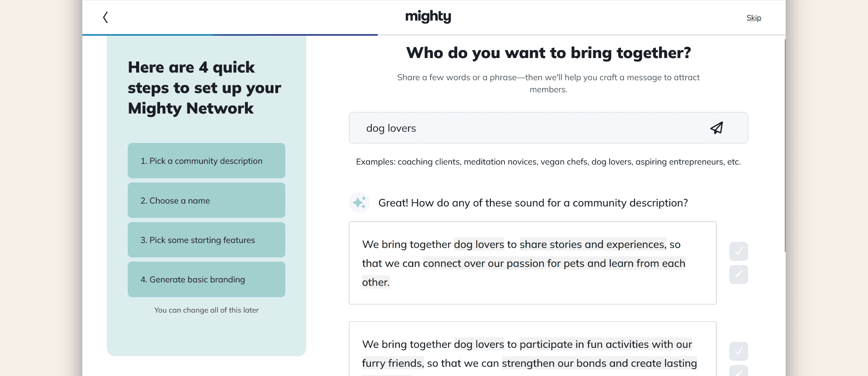Click the mighty logo
Image resolution: width=868 pixels, height=376 pixels.
point(428,17)
